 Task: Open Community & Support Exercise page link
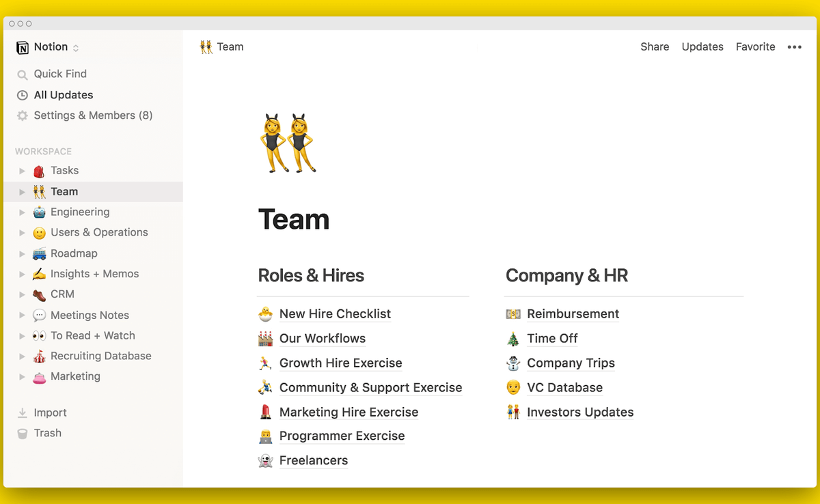pos(370,388)
